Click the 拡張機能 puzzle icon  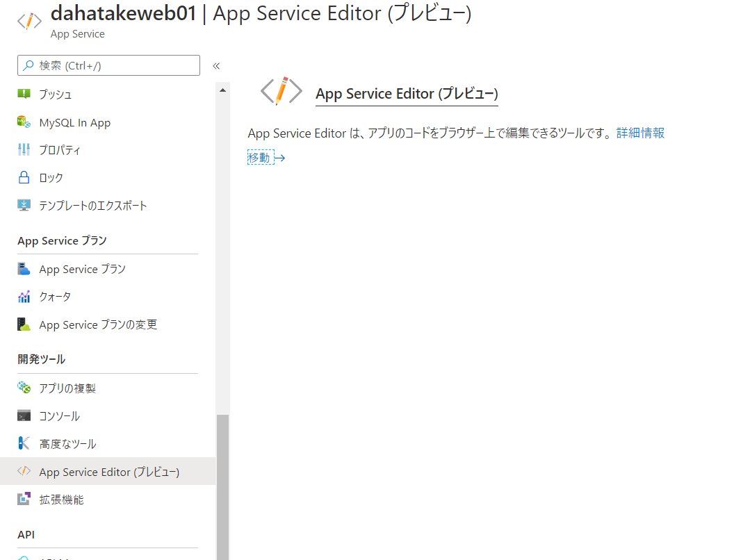24,499
